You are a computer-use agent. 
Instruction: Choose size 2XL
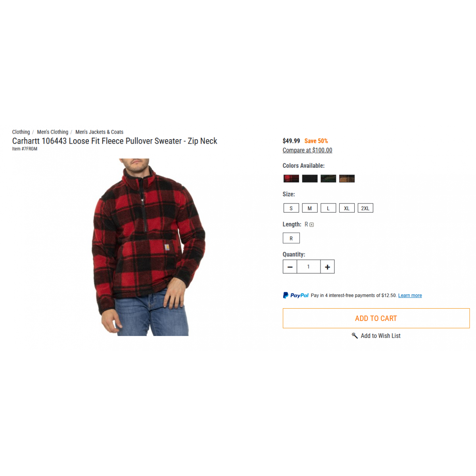tap(365, 208)
